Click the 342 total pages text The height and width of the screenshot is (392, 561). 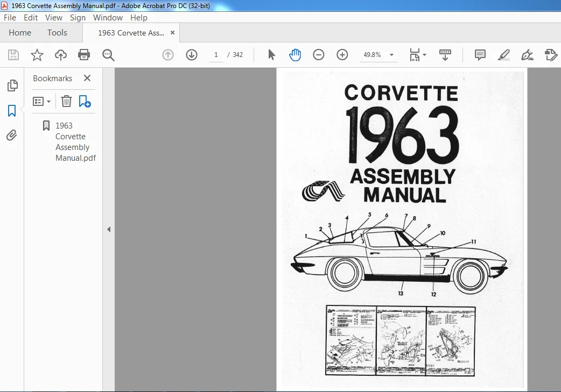pyautogui.click(x=237, y=55)
